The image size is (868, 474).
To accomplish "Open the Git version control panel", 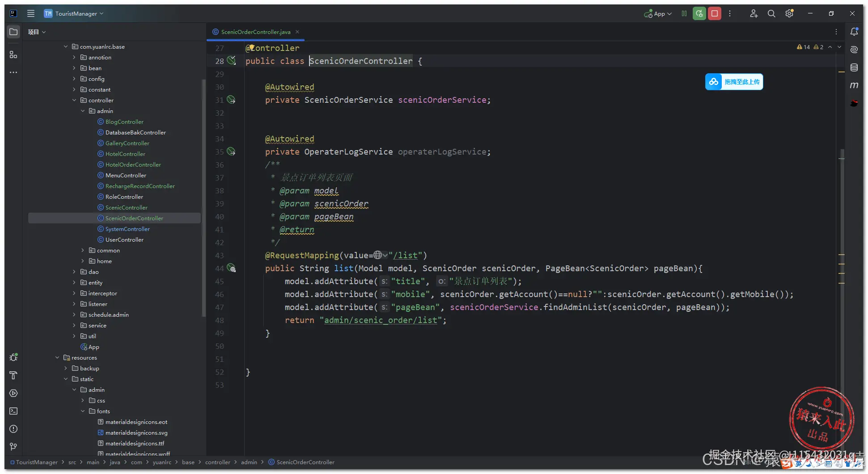I will pyautogui.click(x=13, y=447).
